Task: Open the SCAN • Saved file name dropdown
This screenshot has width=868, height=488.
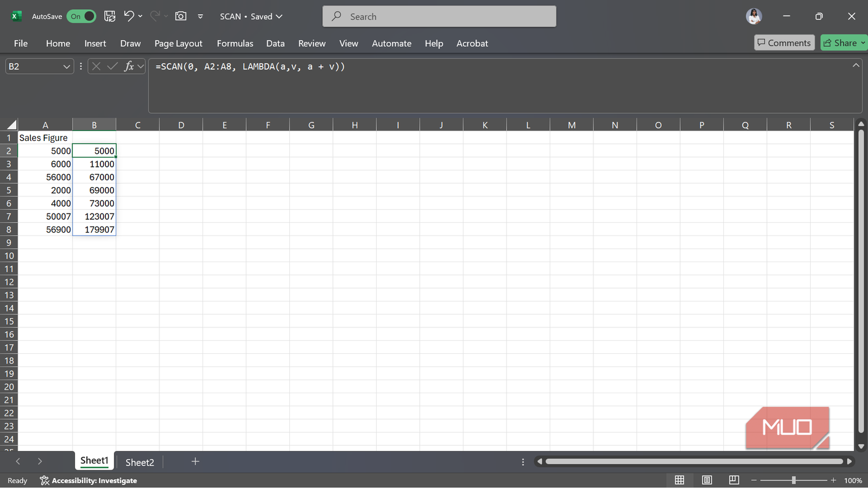Action: [x=251, y=17]
